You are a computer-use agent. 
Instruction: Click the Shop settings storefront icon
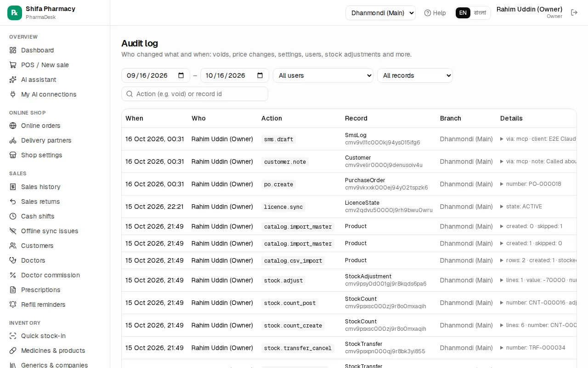point(13,155)
